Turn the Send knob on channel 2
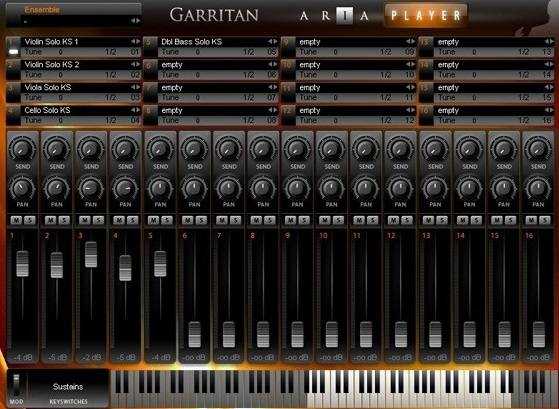 click(x=56, y=149)
